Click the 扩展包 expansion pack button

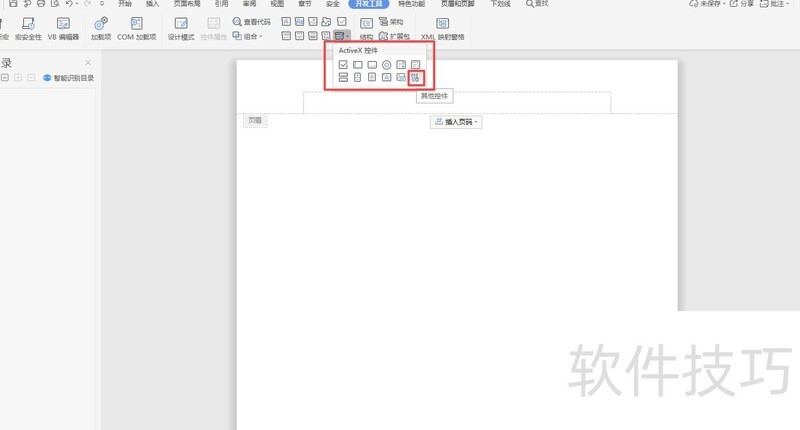[x=394, y=36]
